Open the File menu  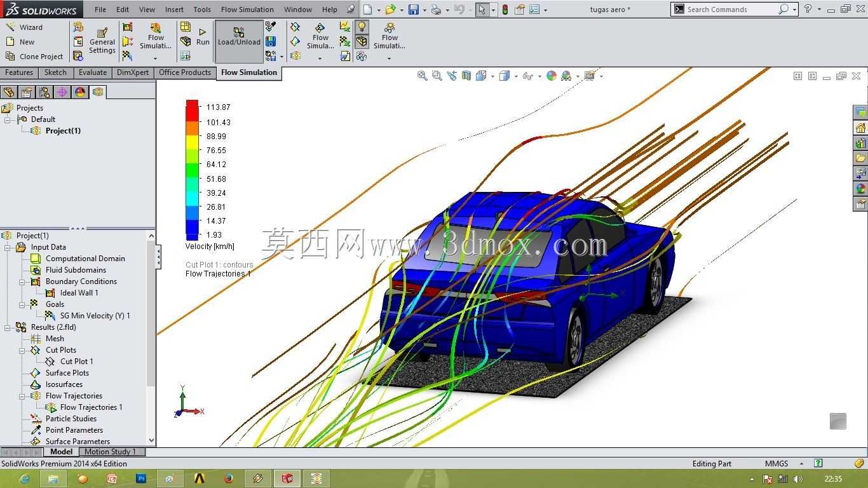[x=100, y=10]
